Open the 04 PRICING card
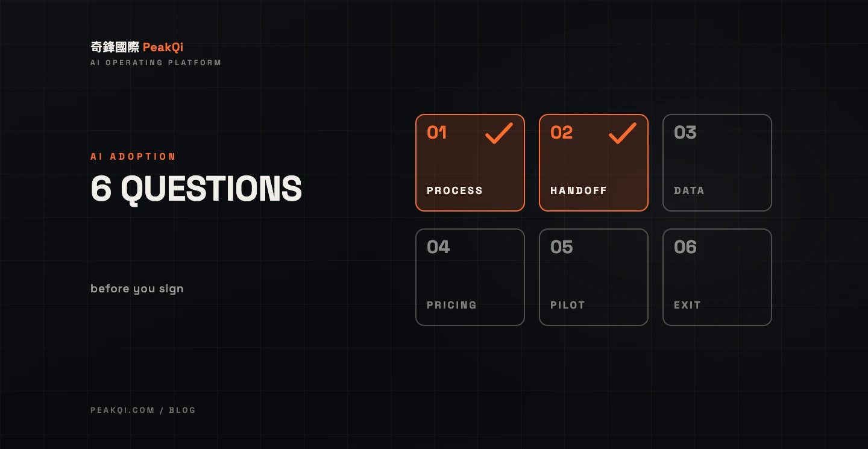This screenshot has width=868, height=449. tap(470, 277)
